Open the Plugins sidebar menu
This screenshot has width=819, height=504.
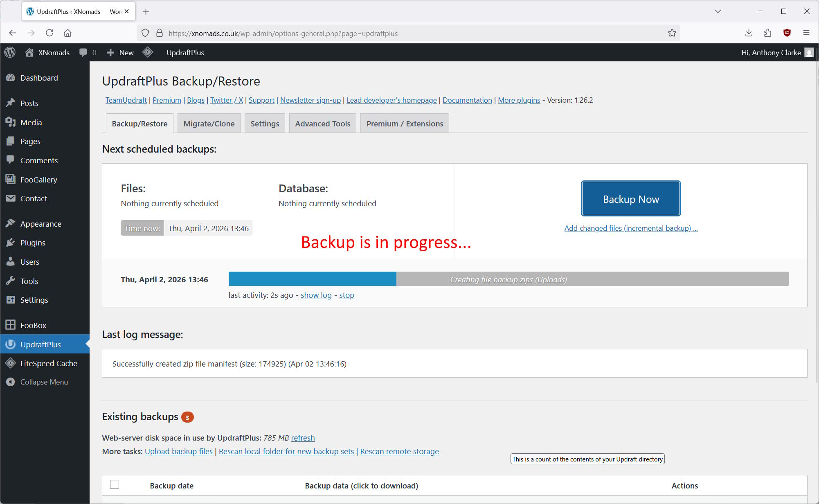(x=33, y=243)
